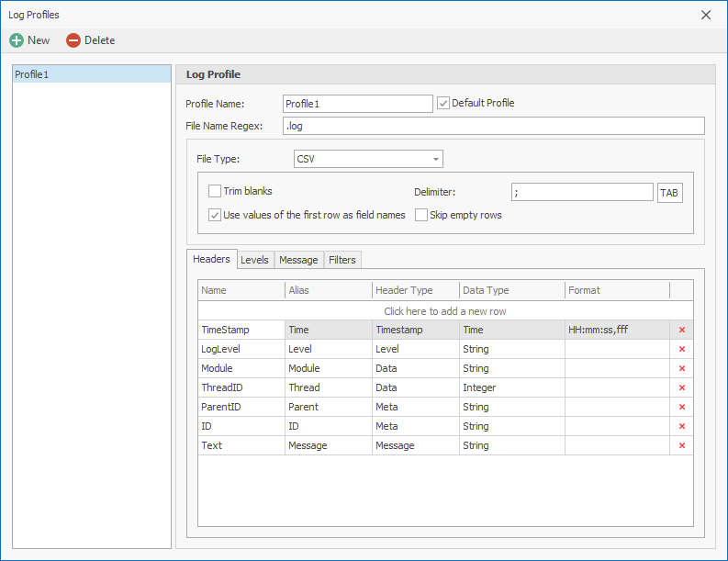Select the TimeStamp name cell

tap(241, 330)
